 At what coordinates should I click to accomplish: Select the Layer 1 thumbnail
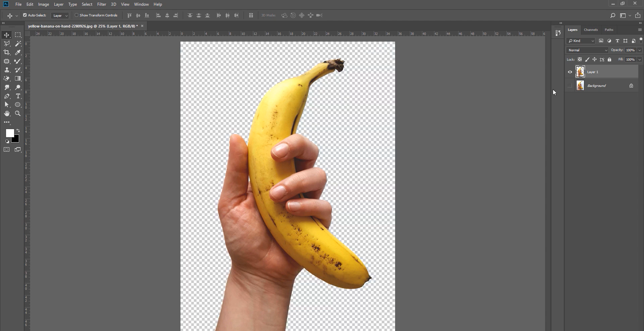pos(580,71)
